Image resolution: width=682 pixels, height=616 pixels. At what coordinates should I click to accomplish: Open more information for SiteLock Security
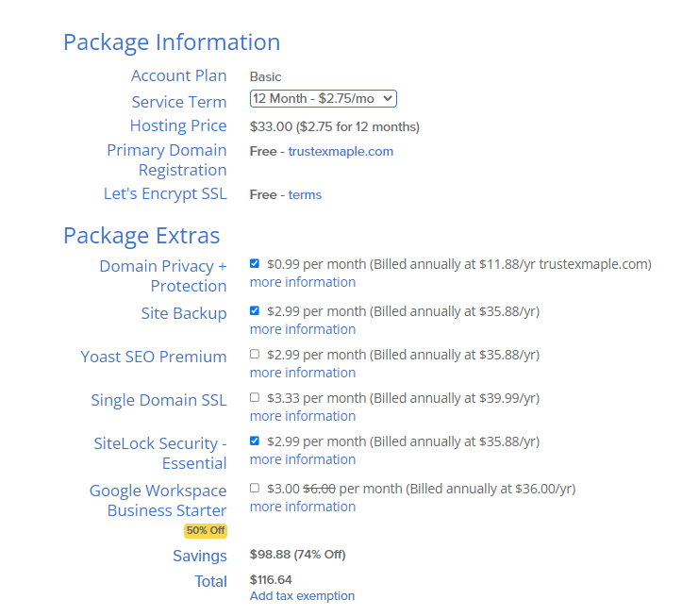303,459
